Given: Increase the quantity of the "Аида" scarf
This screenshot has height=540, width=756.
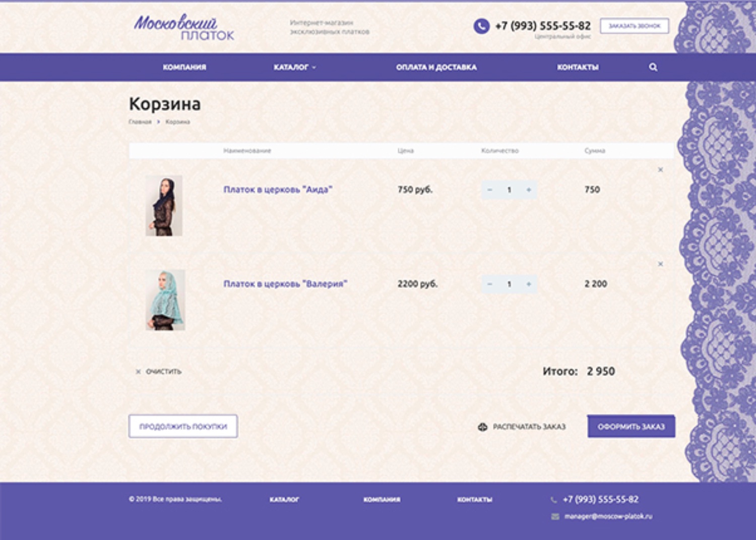Looking at the screenshot, I should tap(529, 190).
